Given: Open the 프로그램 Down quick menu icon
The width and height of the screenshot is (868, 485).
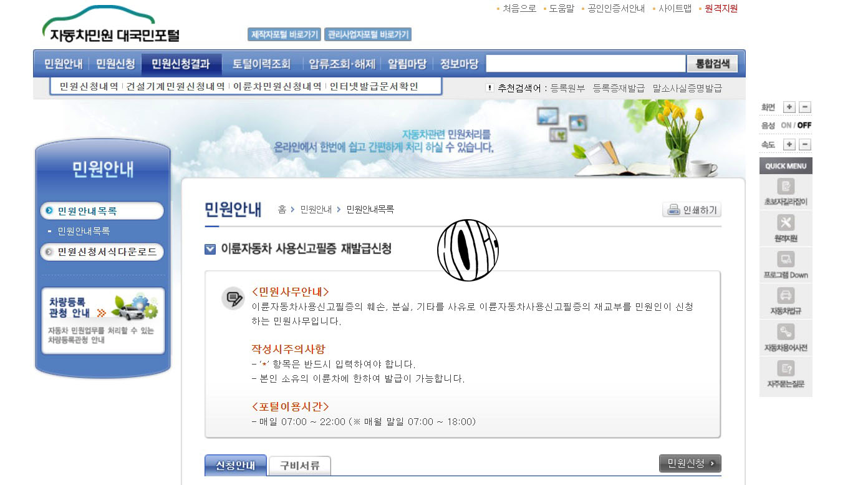Looking at the screenshot, I should (786, 265).
